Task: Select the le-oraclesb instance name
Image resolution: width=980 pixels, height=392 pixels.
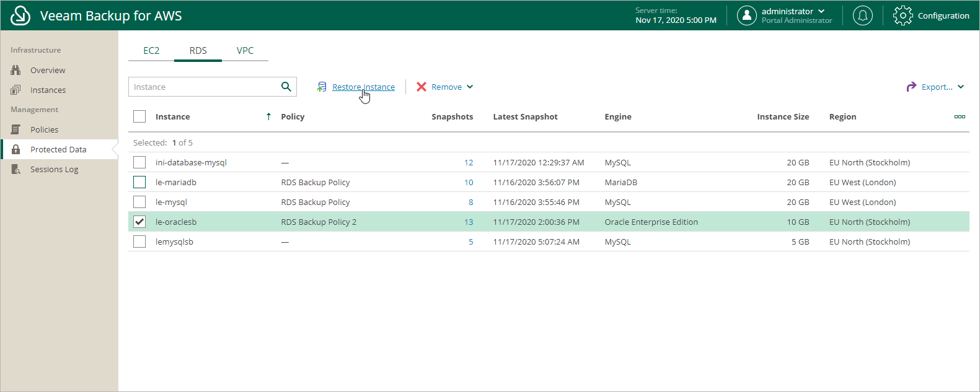Action: 176,222
